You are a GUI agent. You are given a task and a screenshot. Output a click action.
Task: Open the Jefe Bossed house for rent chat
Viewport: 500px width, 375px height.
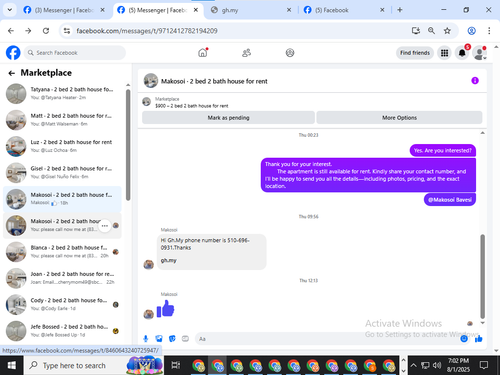point(62,331)
